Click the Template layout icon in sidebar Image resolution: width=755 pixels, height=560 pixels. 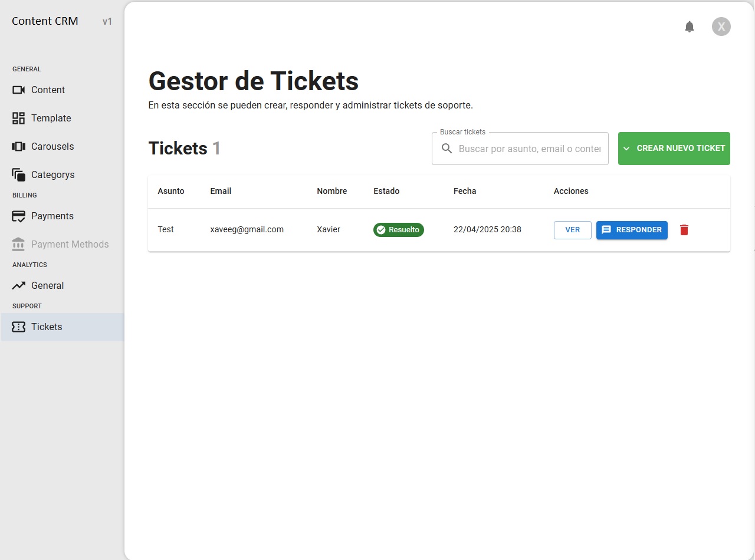[19, 118]
